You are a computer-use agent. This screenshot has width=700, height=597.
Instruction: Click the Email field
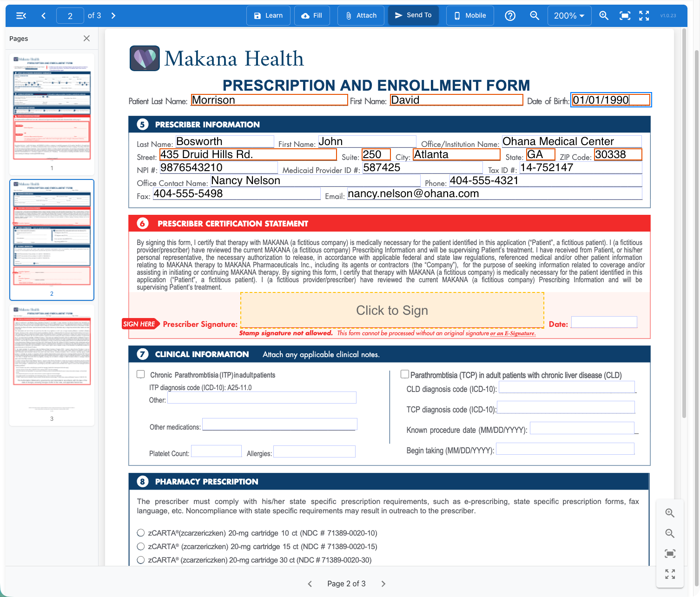(495, 193)
